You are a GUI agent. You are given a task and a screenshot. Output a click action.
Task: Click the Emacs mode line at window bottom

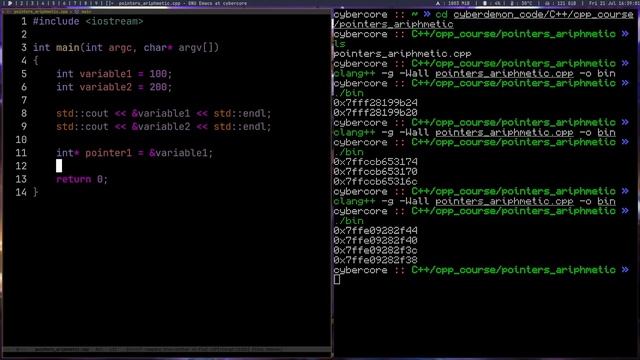tap(167, 350)
